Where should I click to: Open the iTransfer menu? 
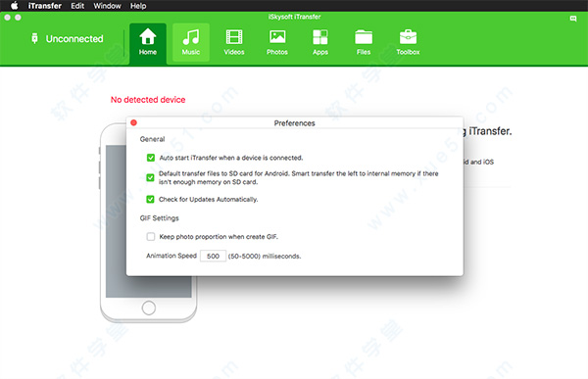[x=45, y=6]
